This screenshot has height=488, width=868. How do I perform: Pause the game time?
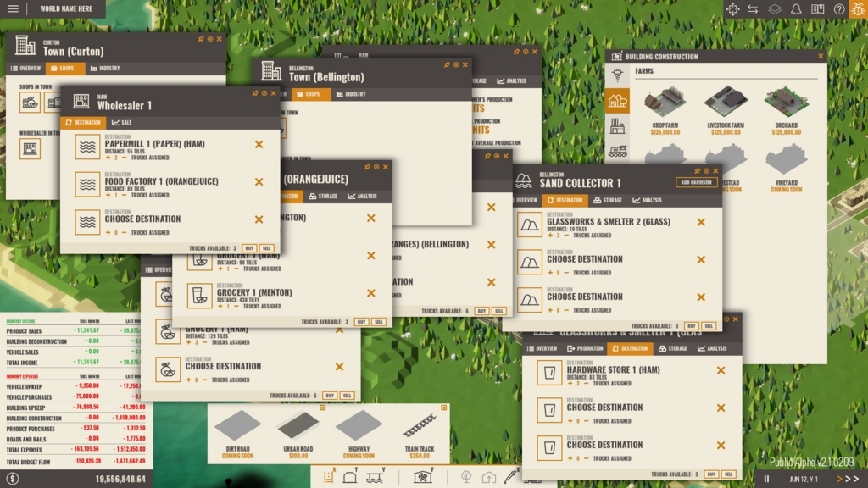(766, 480)
